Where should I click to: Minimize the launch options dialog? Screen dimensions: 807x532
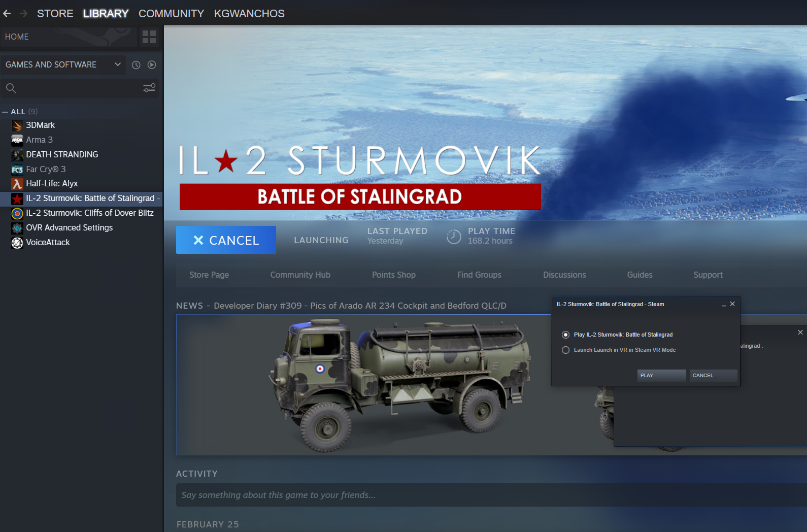(724, 305)
